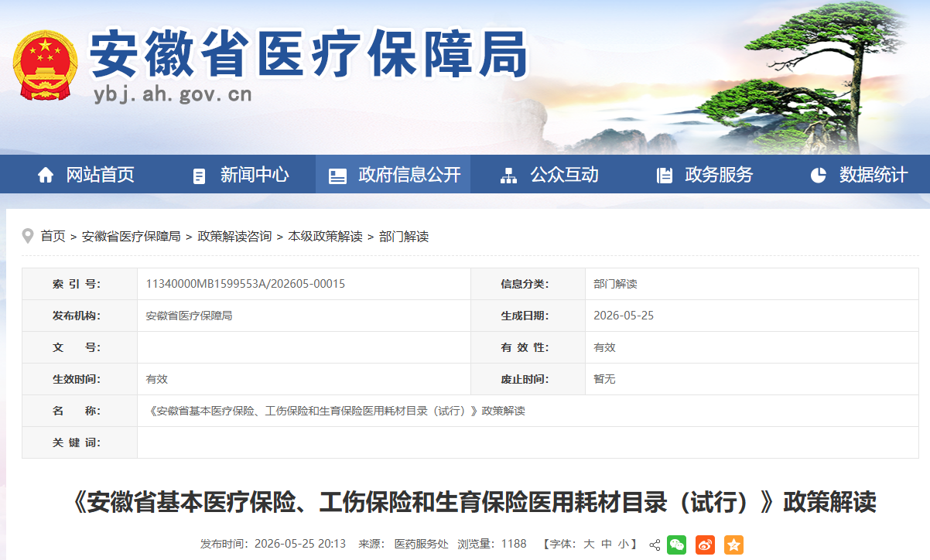The height and width of the screenshot is (560, 930).
Task: Click the national emblem logo
Action: [45, 66]
